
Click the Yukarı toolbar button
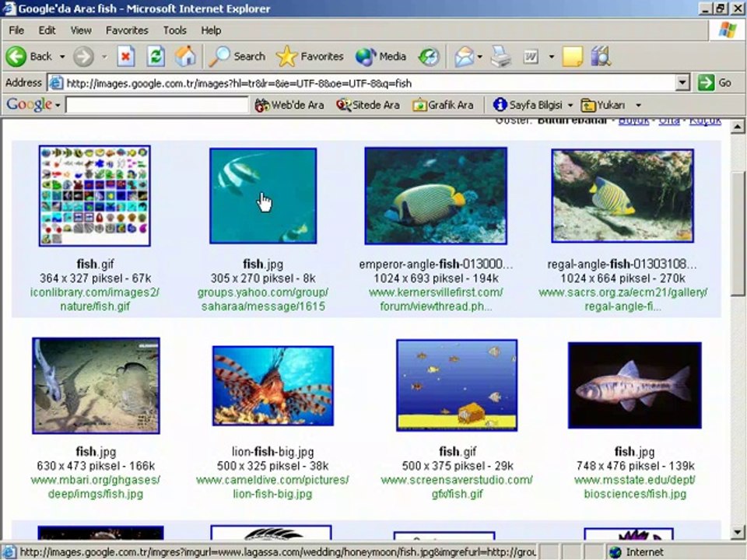click(603, 105)
